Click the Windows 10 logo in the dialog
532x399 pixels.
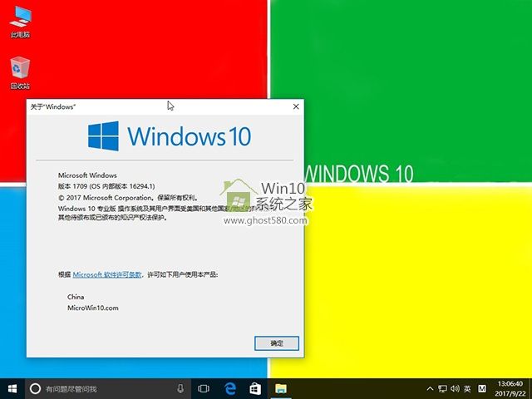point(170,136)
